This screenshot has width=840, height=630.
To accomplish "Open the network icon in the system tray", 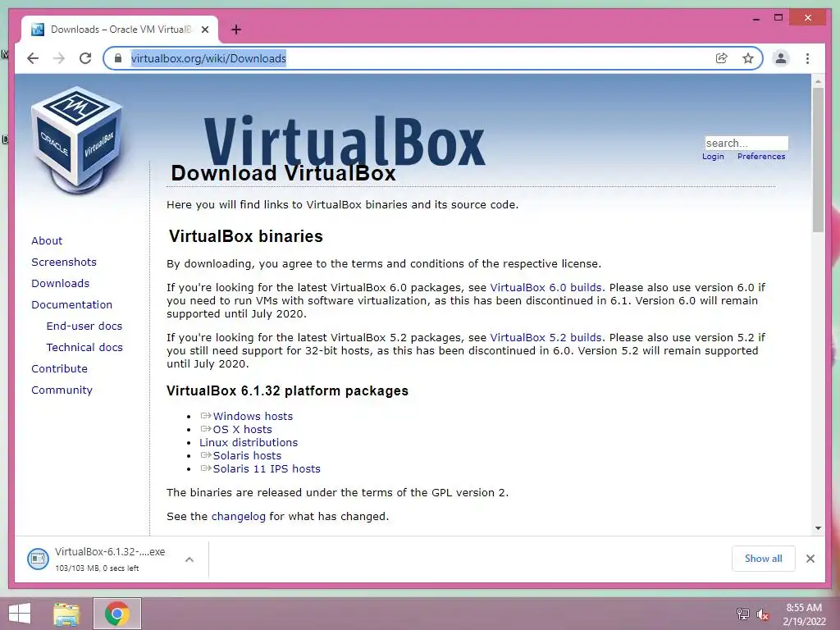I will tap(742, 614).
